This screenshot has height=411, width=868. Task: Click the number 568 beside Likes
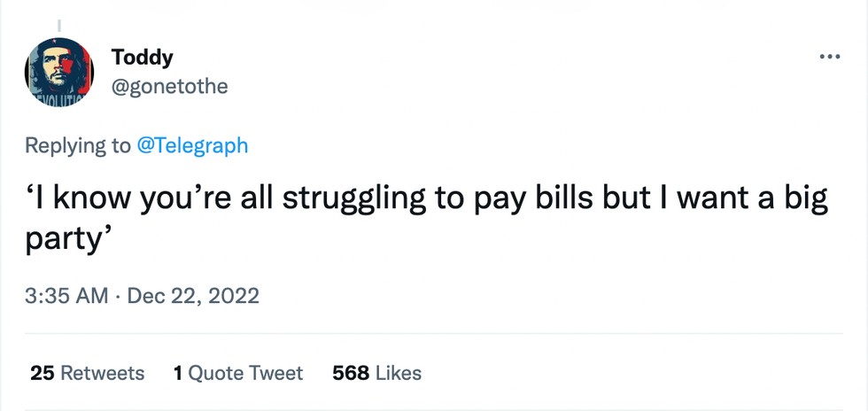[x=350, y=373]
